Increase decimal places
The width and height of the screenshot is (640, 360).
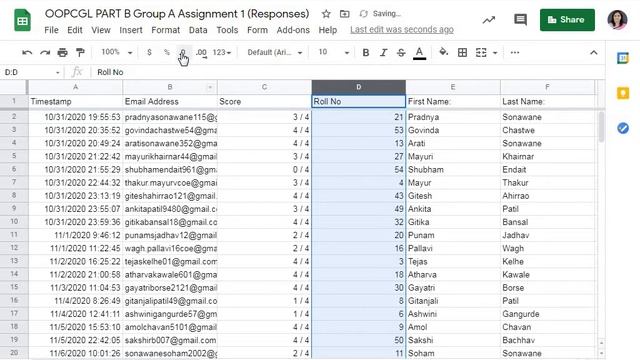(201, 52)
